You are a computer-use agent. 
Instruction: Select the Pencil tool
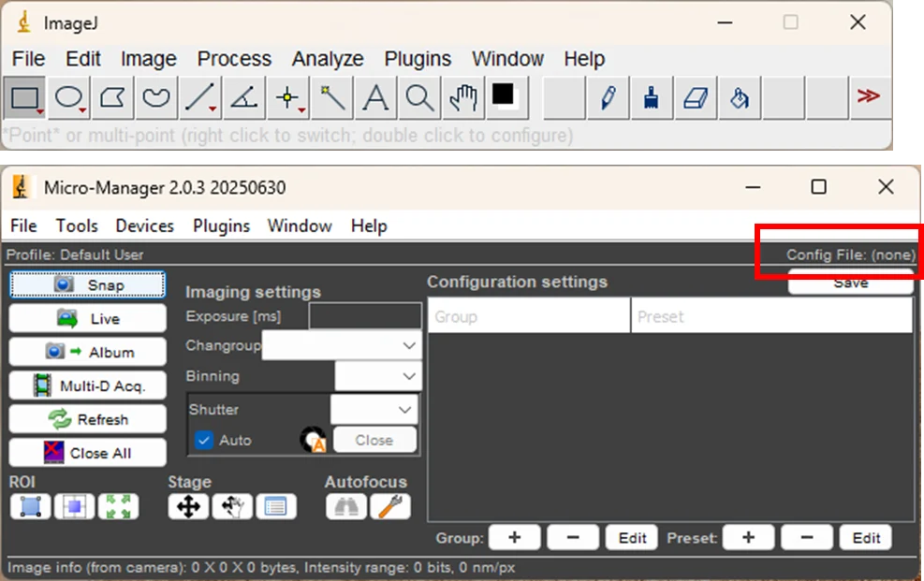[x=608, y=97]
